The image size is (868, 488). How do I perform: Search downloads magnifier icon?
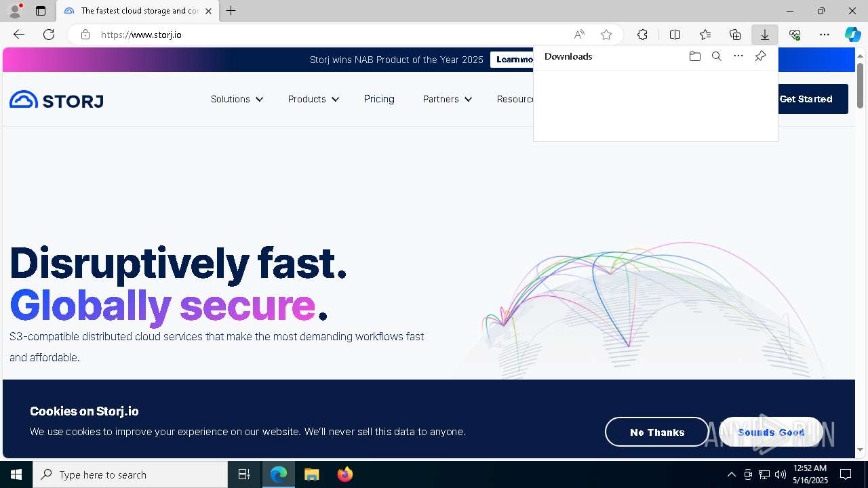tap(717, 56)
